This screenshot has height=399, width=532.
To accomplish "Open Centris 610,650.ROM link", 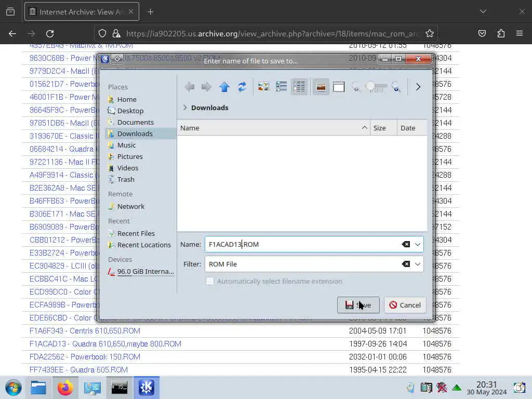I will point(85,331).
